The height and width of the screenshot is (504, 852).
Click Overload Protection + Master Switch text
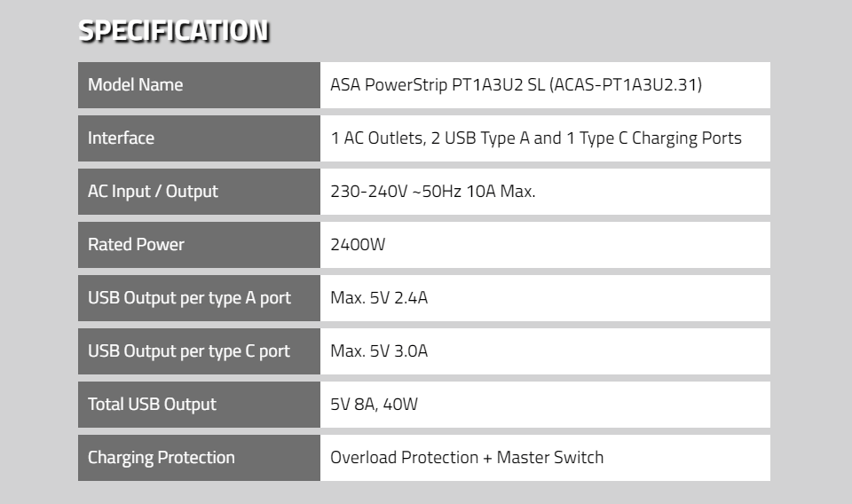click(x=467, y=457)
